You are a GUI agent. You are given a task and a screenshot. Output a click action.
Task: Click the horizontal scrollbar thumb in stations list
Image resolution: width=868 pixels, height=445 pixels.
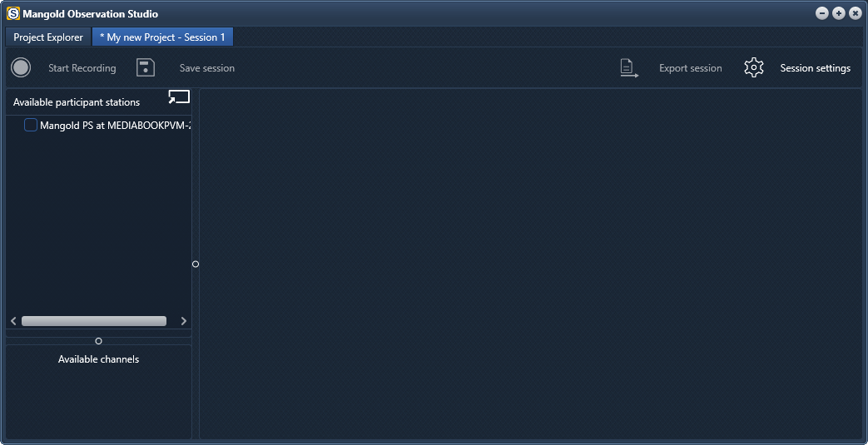(x=94, y=321)
